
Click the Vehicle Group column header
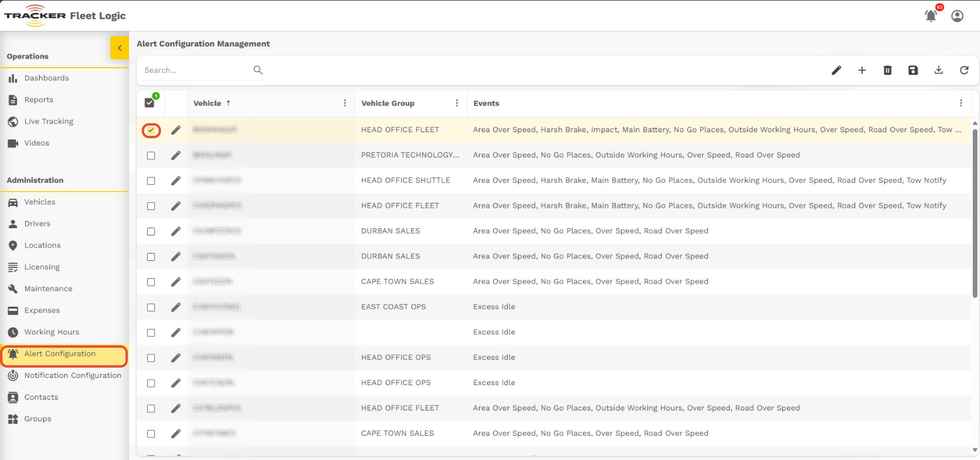[388, 103]
